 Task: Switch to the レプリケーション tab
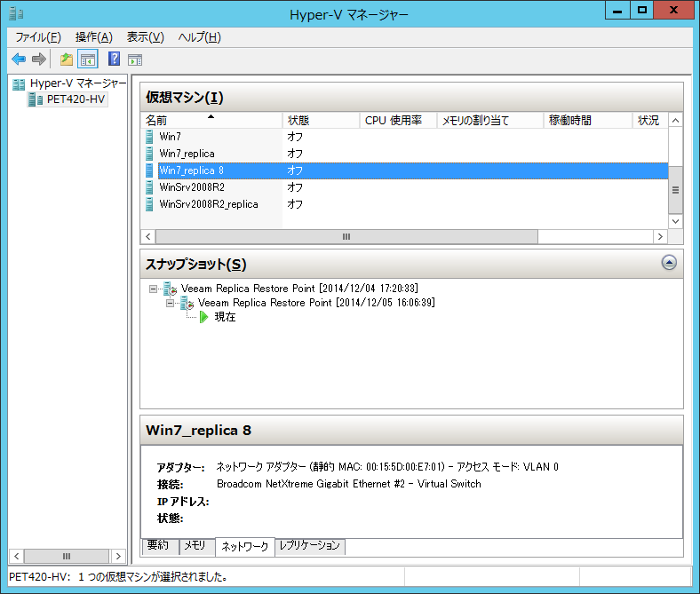pos(310,546)
